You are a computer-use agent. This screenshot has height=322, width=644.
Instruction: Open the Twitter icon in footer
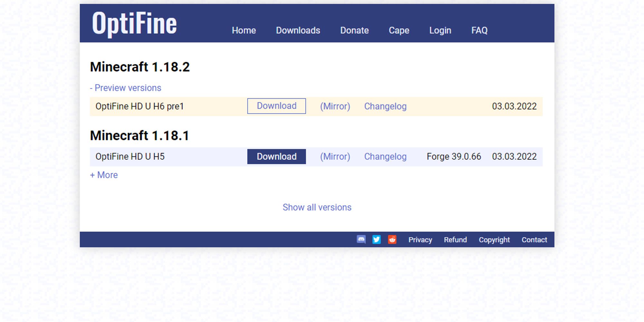pyautogui.click(x=376, y=240)
